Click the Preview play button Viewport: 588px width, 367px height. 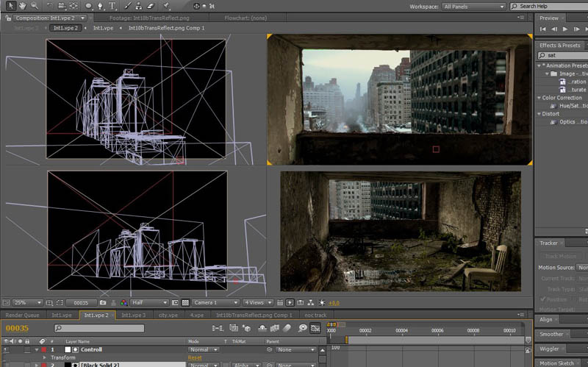coord(565,29)
